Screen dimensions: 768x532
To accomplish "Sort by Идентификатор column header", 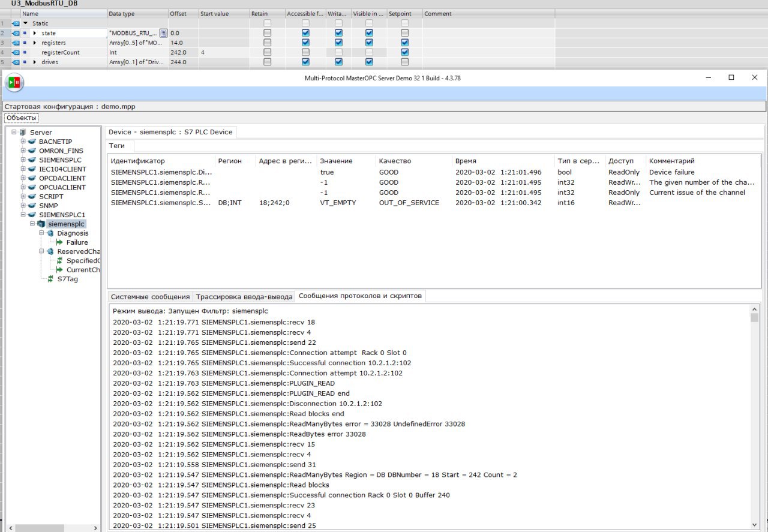I will coord(161,161).
